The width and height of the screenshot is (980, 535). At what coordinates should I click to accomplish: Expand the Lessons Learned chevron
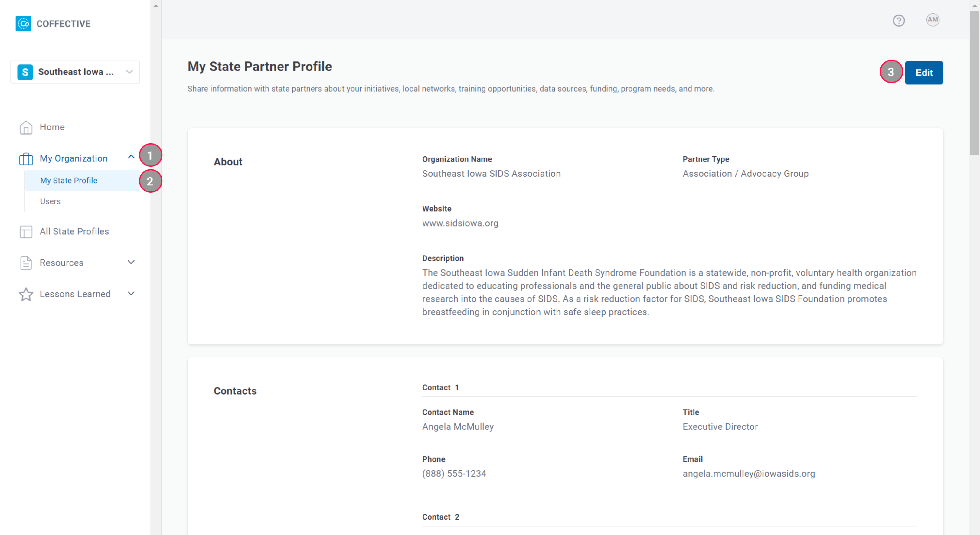[131, 294]
